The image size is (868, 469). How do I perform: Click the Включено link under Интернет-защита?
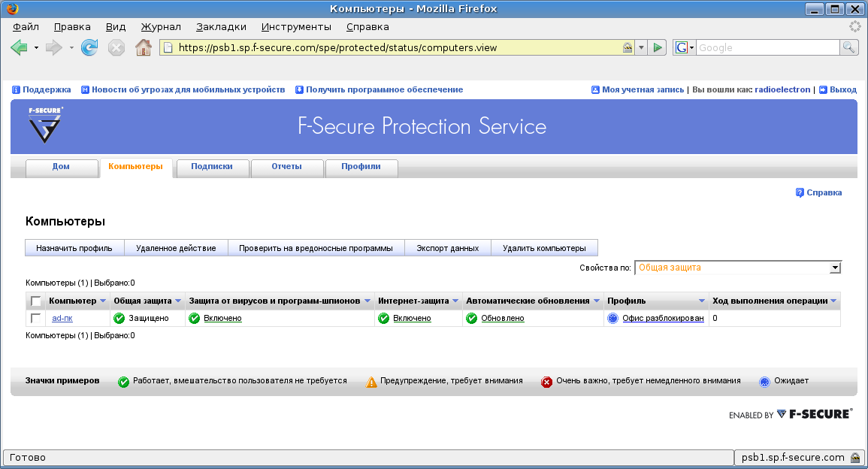click(x=412, y=319)
